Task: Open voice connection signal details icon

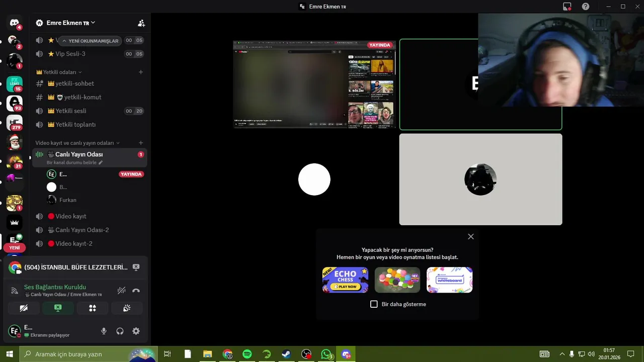Action: coord(15,291)
